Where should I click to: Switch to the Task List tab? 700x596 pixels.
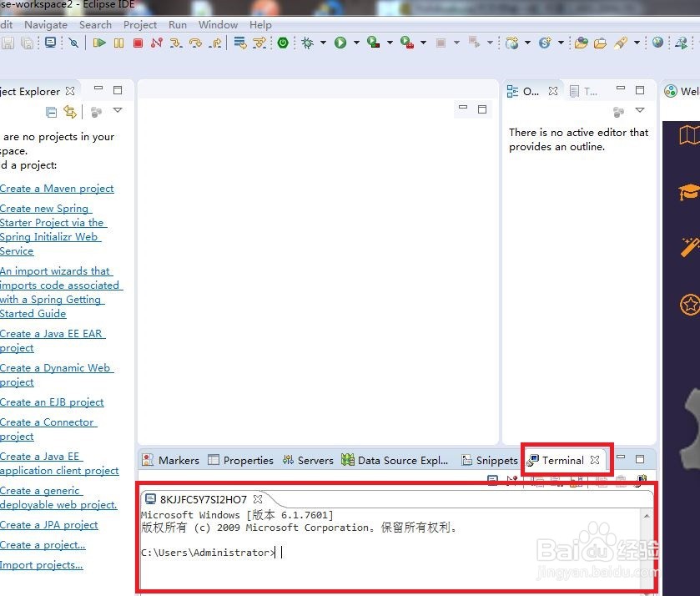tap(583, 92)
